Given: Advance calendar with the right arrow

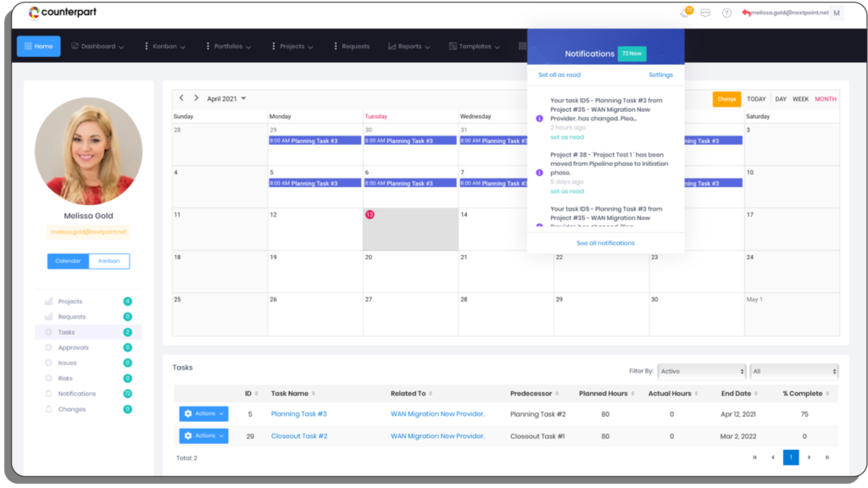Looking at the screenshot, I should click(196, 98).
